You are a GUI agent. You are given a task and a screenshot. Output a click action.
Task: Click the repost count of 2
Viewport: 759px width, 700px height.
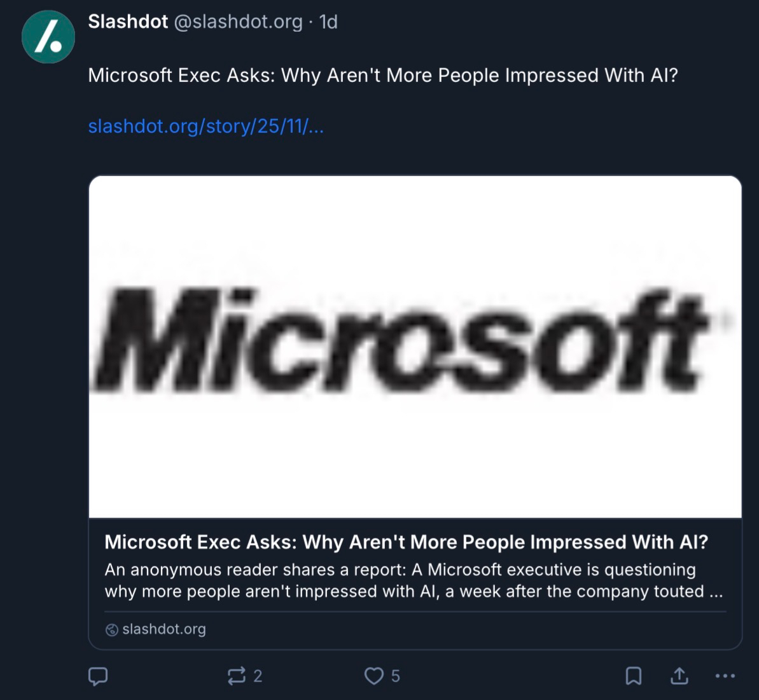[x=258, y=676]
